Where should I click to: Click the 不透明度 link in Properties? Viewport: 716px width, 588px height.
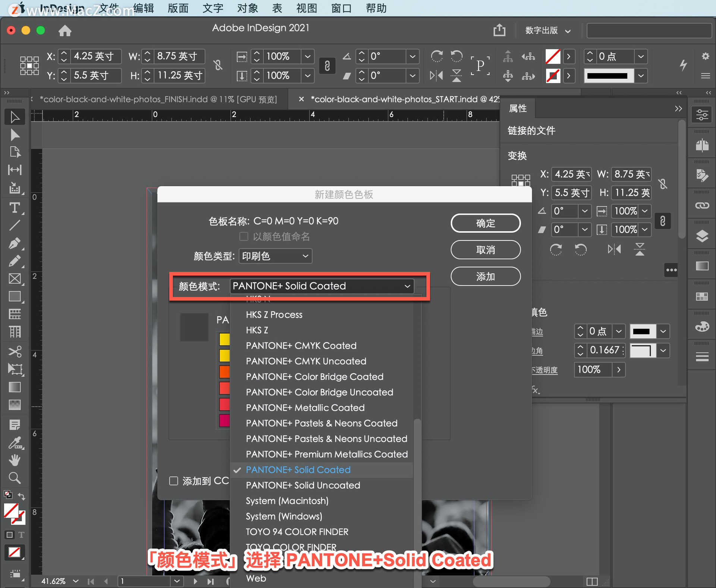point(544,370)
